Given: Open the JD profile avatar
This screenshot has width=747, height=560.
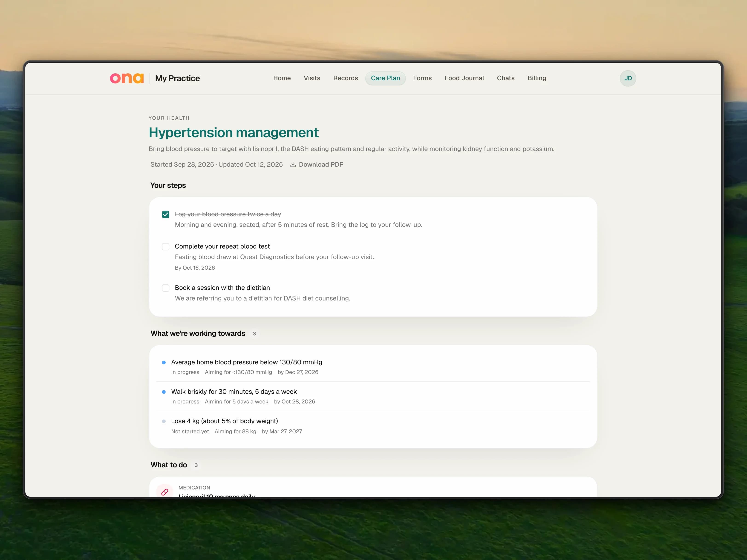Looking at the screenshot, I should pos(628,78).
